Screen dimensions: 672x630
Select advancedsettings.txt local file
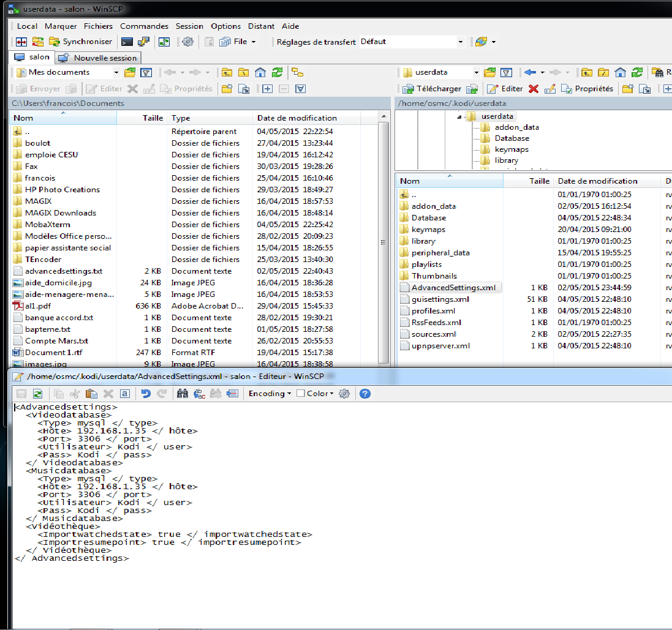[x=64, y=271]
